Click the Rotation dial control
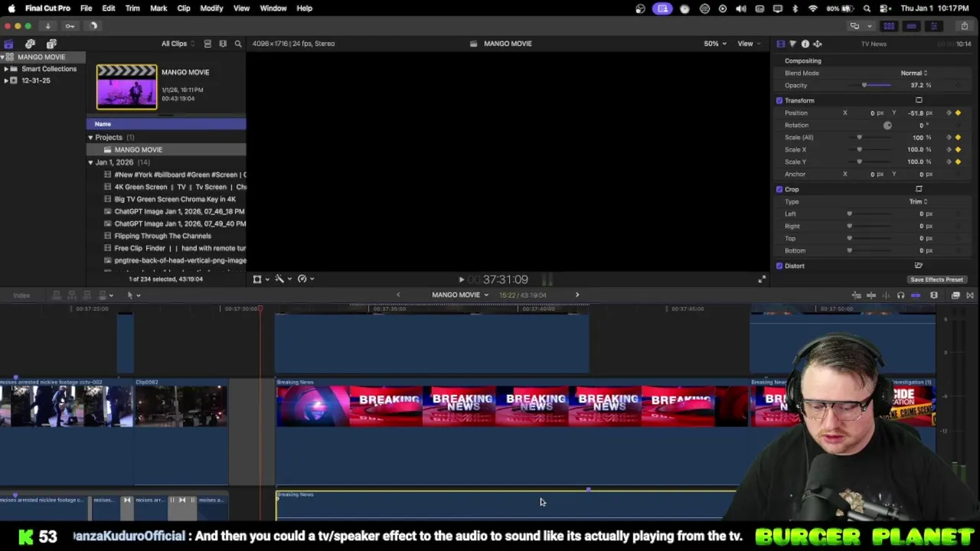 pyautogui.click(x=887, y=125)
